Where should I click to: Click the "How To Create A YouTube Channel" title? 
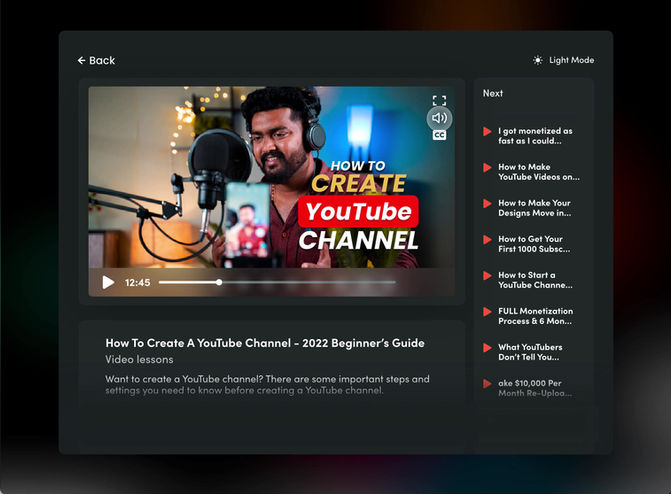point(265,343)
